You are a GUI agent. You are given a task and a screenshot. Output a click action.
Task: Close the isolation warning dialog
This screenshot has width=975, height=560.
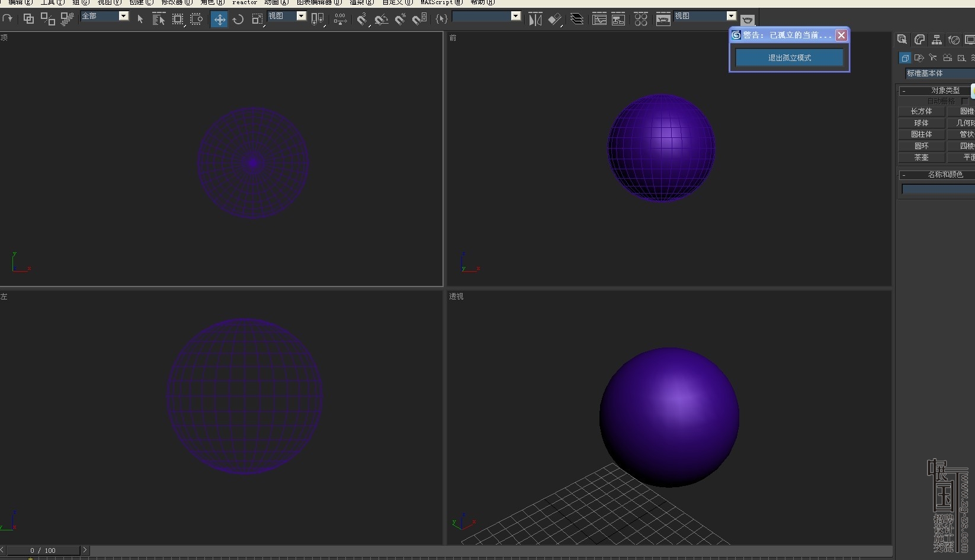tap(841, 36)
